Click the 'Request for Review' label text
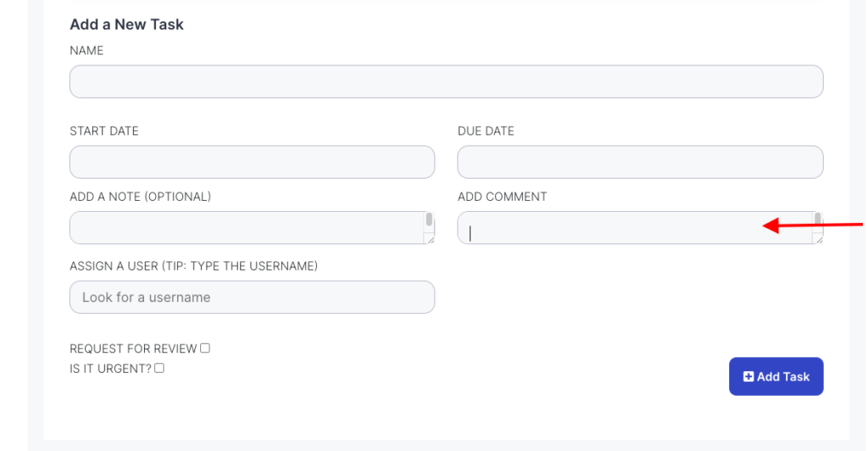The height and width of the screenshot is (451, 868). 133,348
